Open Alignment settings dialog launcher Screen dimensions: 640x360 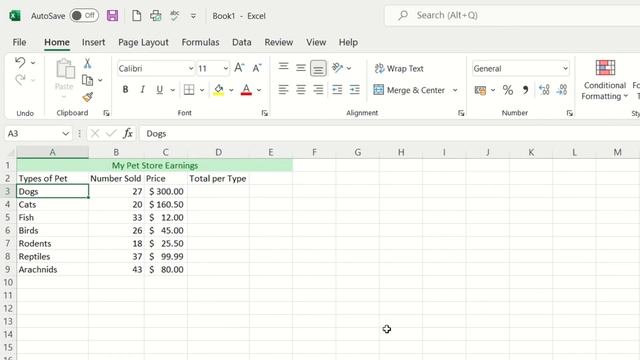461,113
